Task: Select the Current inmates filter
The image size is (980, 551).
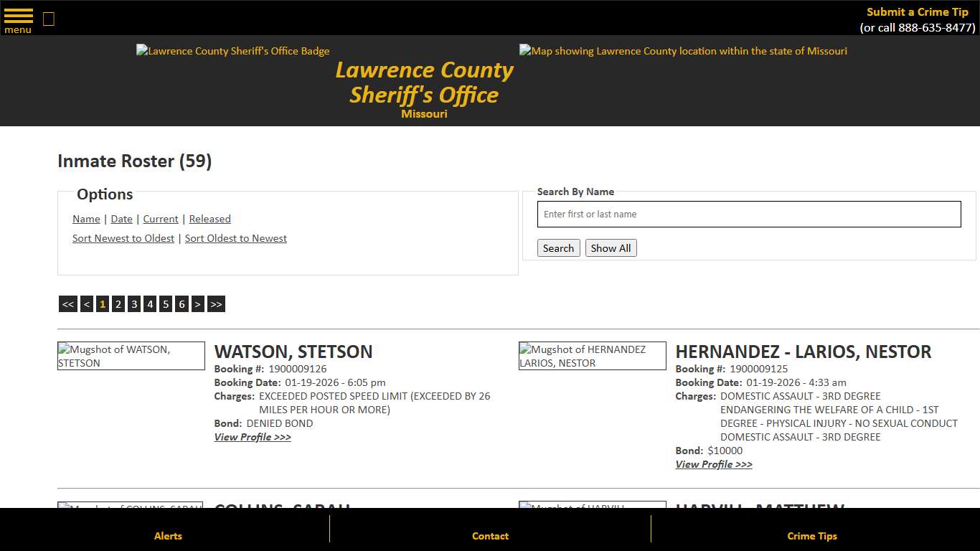Action: tap(160, 219)
